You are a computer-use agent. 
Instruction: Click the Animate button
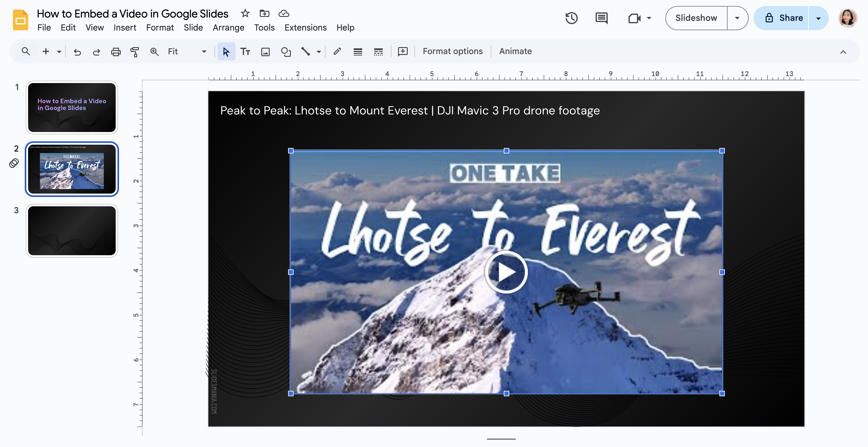point(515,51)
